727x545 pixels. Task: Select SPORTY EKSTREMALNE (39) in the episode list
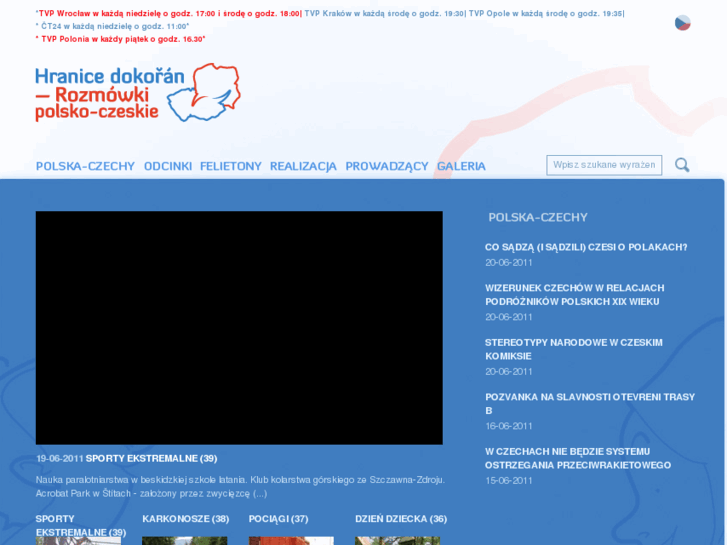click(81, 526)
